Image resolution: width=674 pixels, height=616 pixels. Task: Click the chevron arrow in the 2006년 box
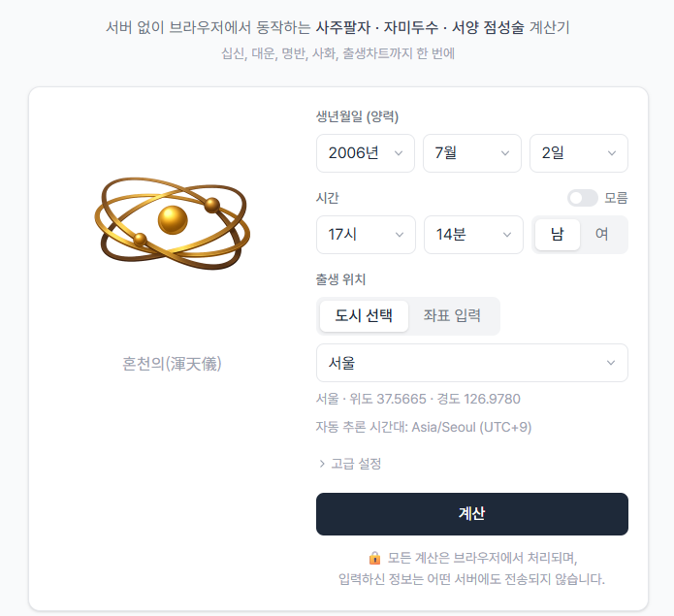point(399,153)
